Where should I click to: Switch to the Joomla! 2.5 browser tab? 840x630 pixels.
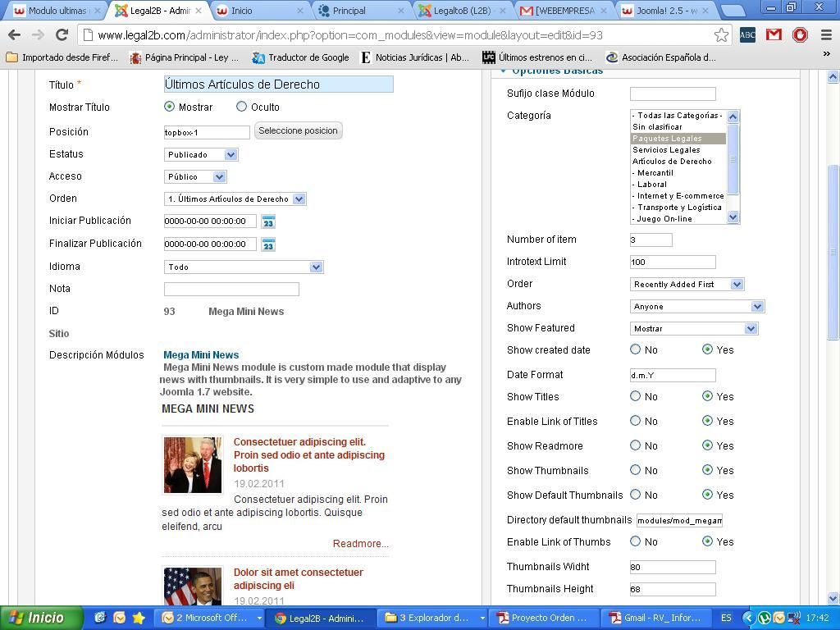[x=666, y=10]
